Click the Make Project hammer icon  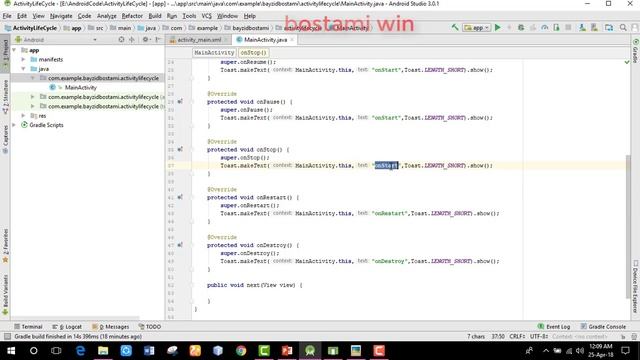pyautogui.click(x=455, y=27)
